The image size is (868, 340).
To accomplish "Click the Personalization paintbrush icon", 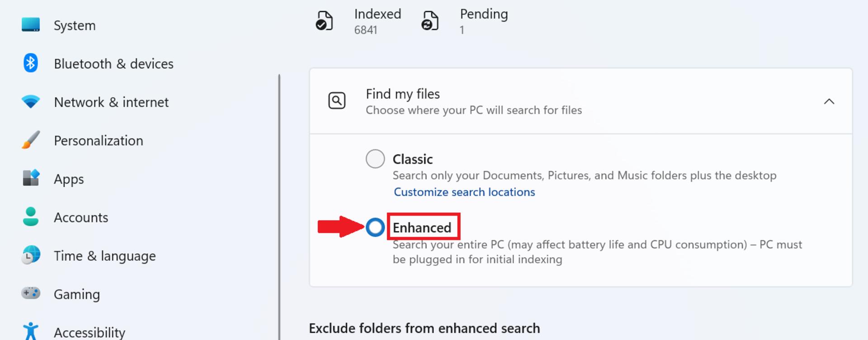I will click(31, 140).
